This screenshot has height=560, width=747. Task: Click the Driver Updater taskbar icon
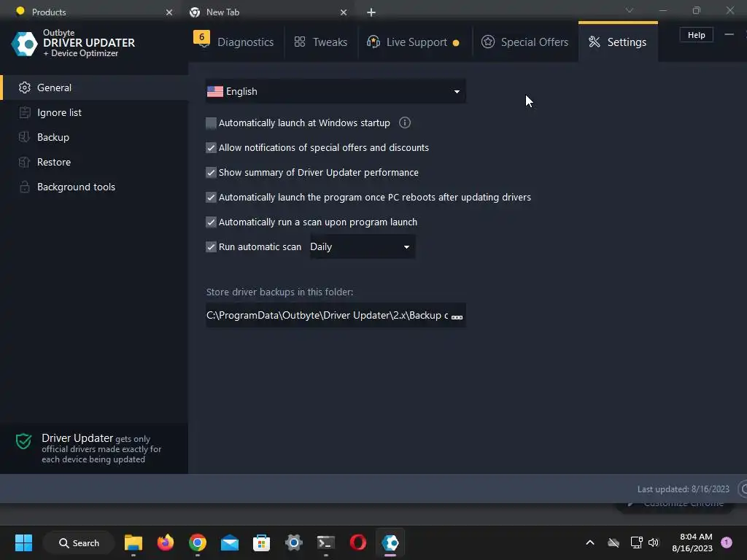tap(390, 542)
